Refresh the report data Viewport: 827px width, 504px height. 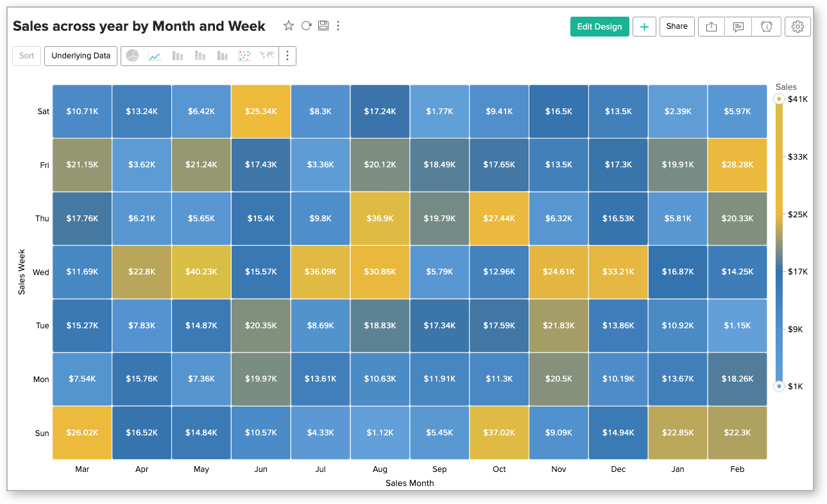pyautogui.click(x=306, y=26)
